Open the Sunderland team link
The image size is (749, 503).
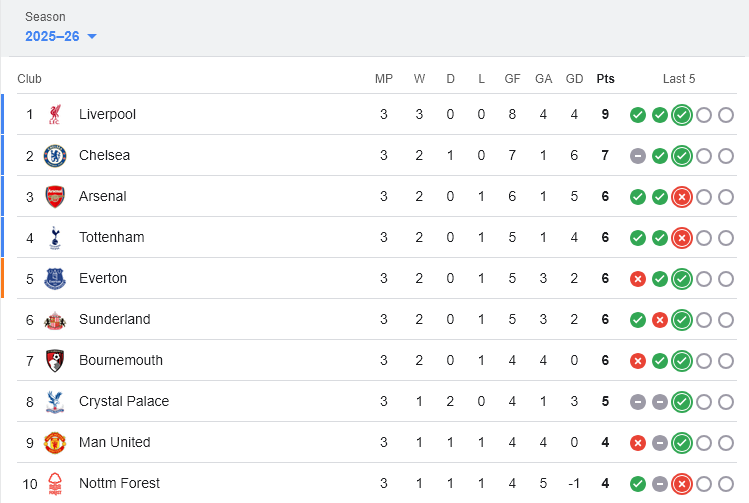tap(115, 319)
